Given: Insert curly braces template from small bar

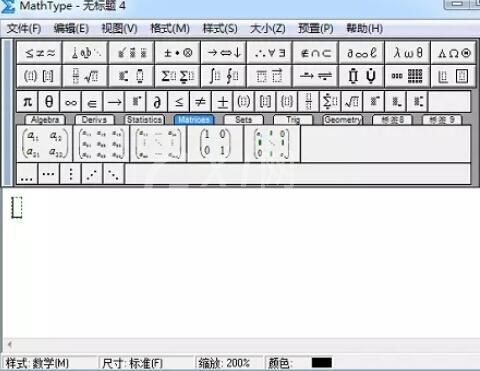Looking at the screenshot, I should [x=287, y=101].
